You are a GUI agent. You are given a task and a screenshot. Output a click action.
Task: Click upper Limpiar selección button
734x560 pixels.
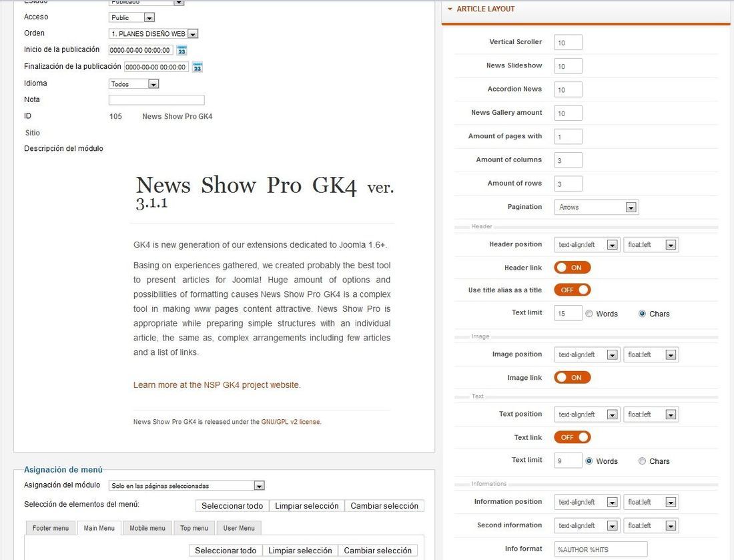(x=307, y=506)
